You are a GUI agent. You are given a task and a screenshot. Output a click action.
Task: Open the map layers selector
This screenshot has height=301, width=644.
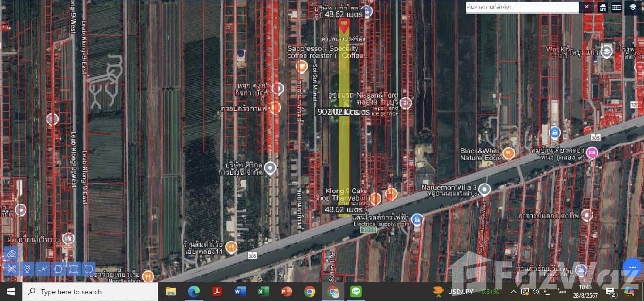point(633,7)
